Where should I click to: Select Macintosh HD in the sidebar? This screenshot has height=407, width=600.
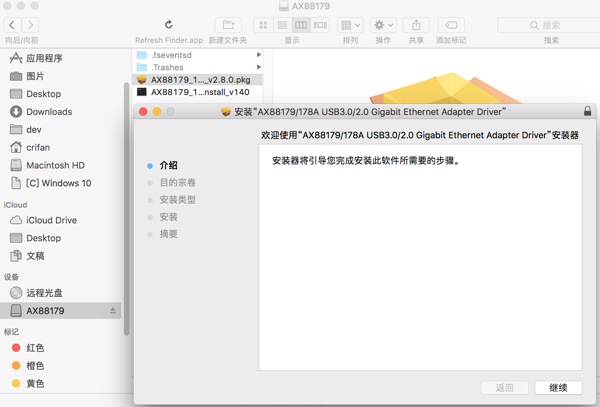pos(61,165)
